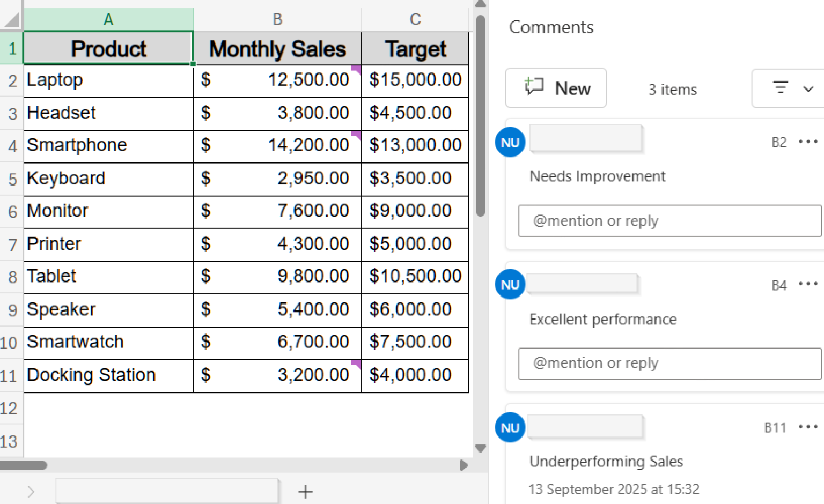The image size is (824, 504).
Task: Click New to create a comment
Action: coord(556,88)
